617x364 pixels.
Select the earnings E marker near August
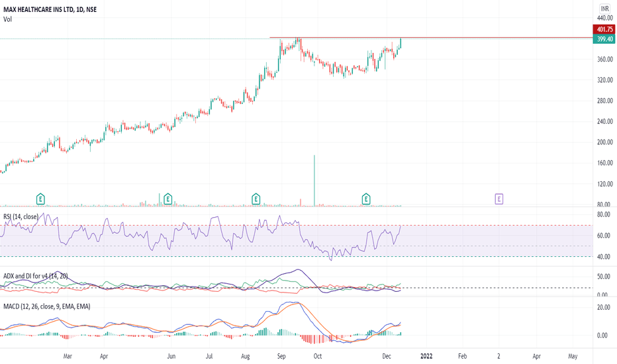pos(256,199)
